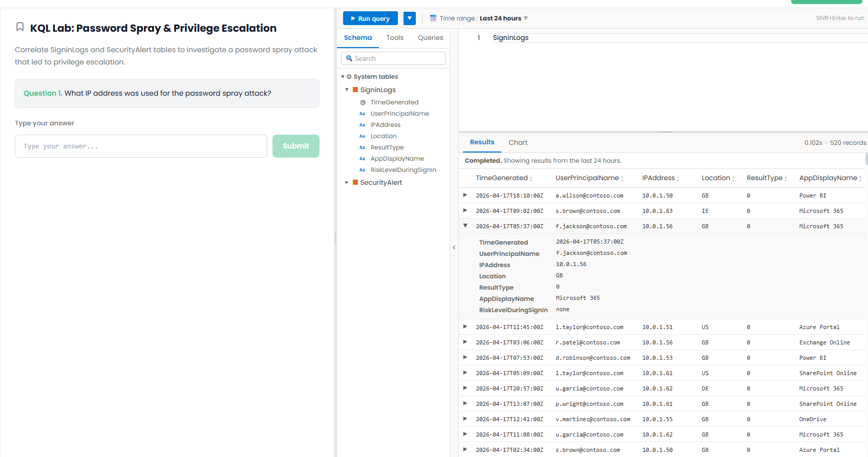Expand the p.wright@contoso.com result row
This screenshot has height=457, width=868.
pyautogui.click(x=465, y=403)
